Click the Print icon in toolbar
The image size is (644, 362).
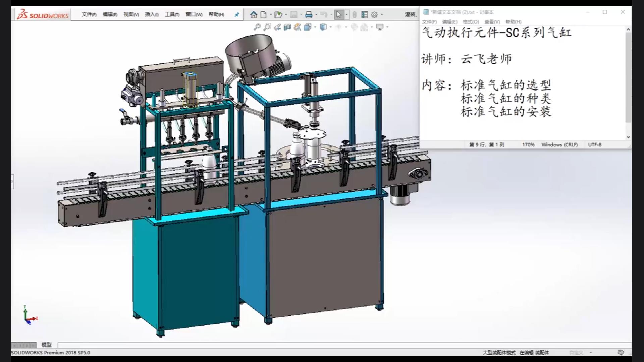pyautogui.click(x=309, y=15)
